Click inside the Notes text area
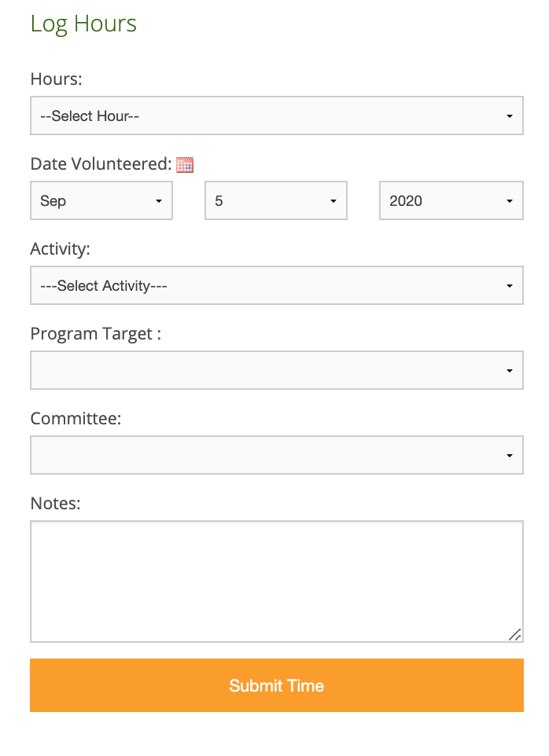549x756 pixels. (276, 582)
